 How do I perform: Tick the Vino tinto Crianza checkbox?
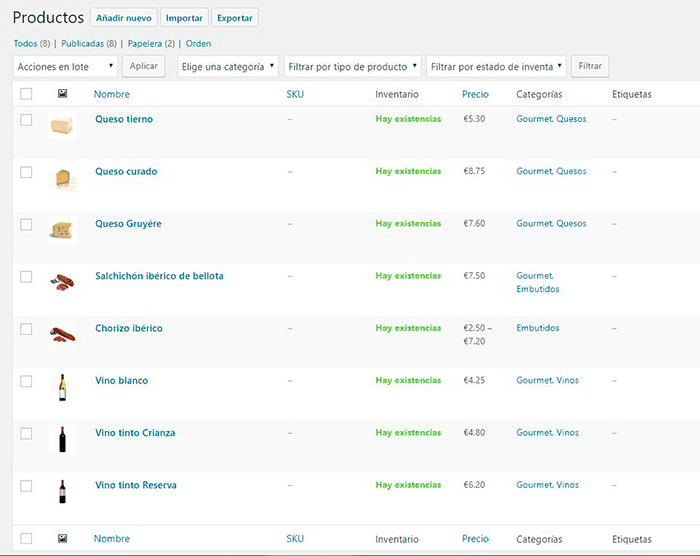point(26,433)
